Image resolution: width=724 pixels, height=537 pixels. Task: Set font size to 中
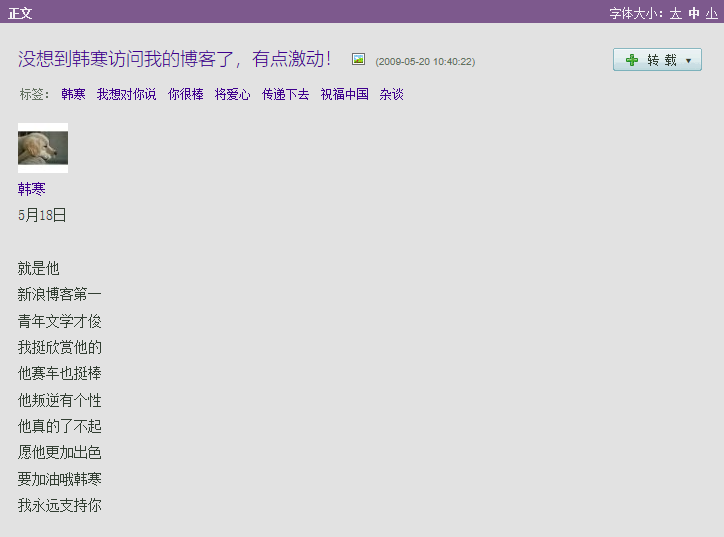[x=694, y=13]
